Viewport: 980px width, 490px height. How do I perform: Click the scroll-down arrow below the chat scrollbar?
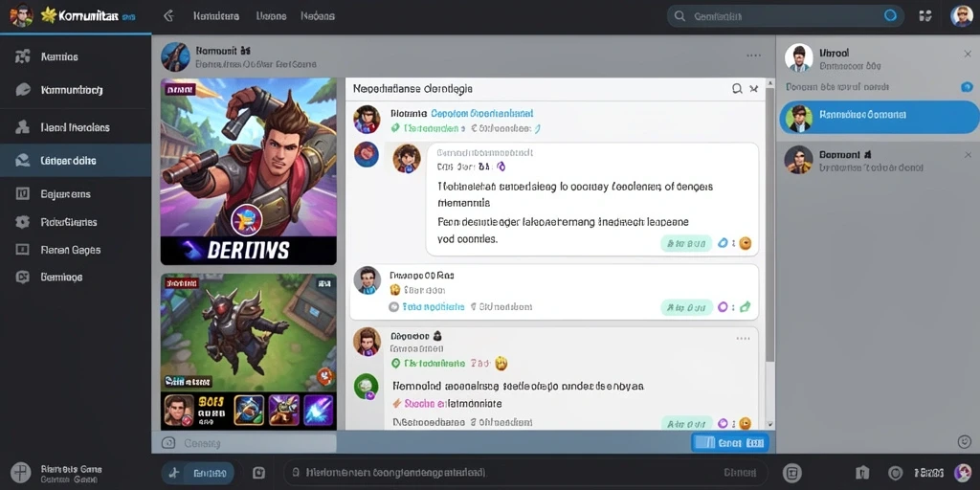point(770,424)
